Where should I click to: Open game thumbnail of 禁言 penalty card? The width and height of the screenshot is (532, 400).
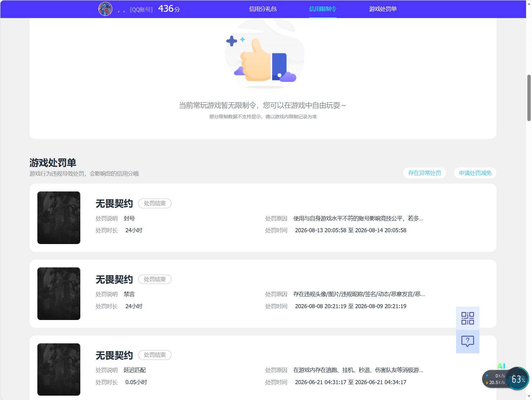59,294
